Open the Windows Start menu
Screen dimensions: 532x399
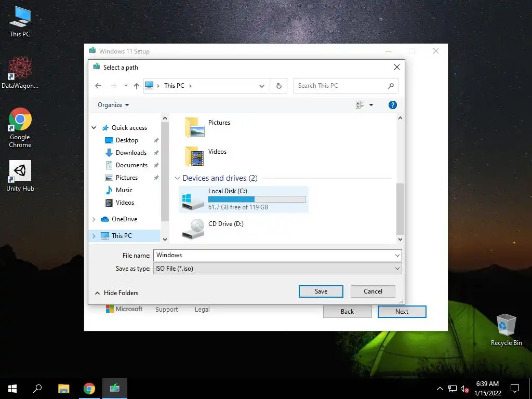pyautogui.click(x=12, y=389)
